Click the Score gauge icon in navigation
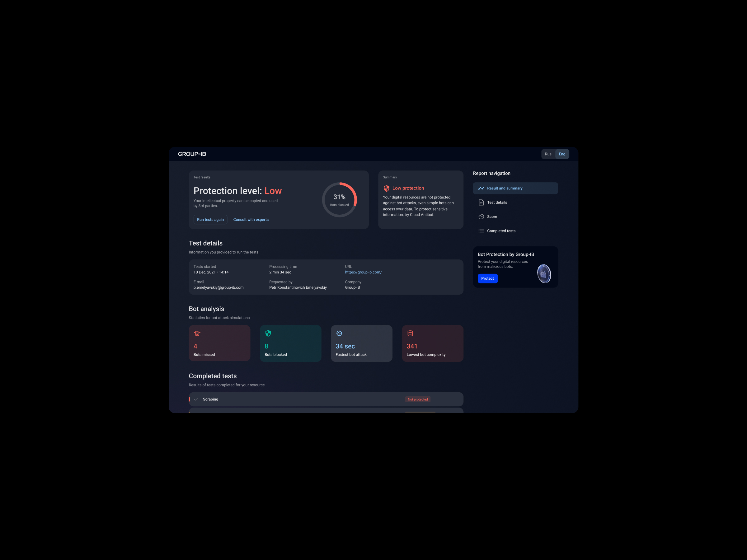 click(x=481, y=217)
